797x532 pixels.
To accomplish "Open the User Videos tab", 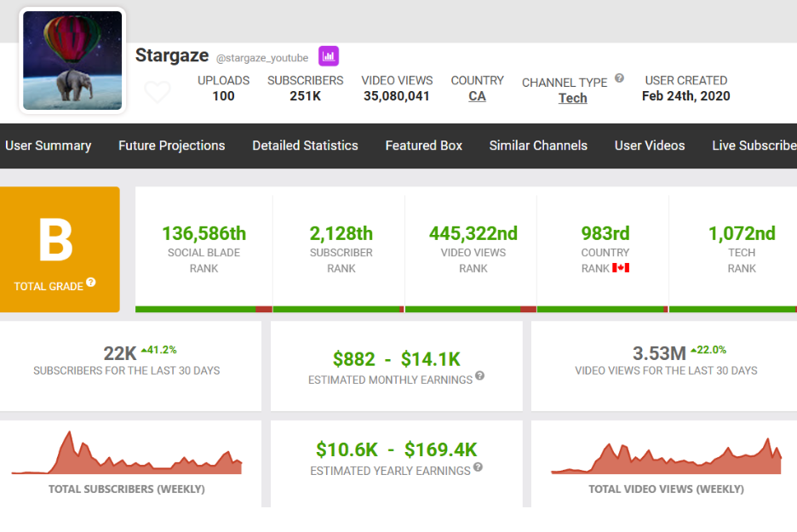I will [649, 146].
